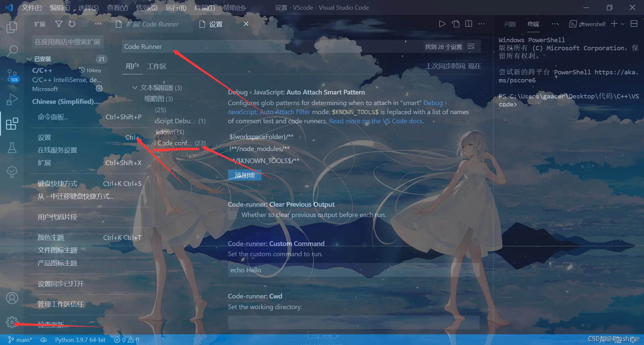Choose 命令面板... from Manage menu
Image resolution: width=644 pixels, height=345 pixels.
pos(90,117)
